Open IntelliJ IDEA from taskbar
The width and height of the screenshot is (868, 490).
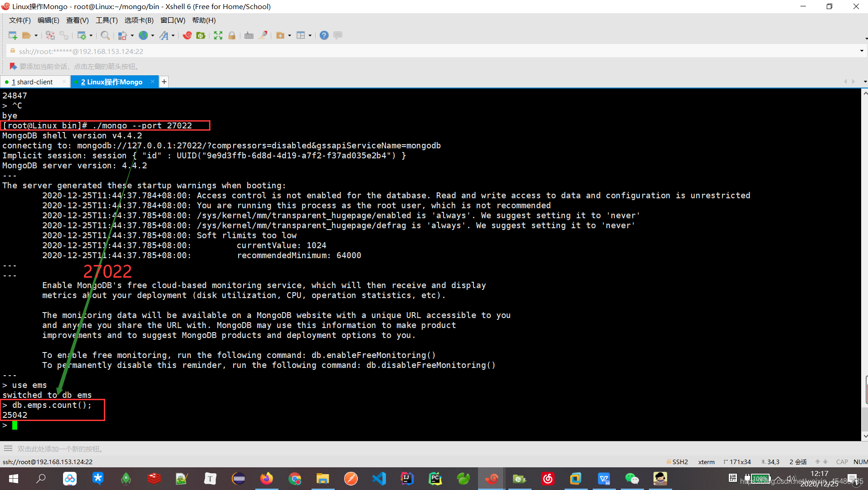pyautogui.click(x=407, y=479)
